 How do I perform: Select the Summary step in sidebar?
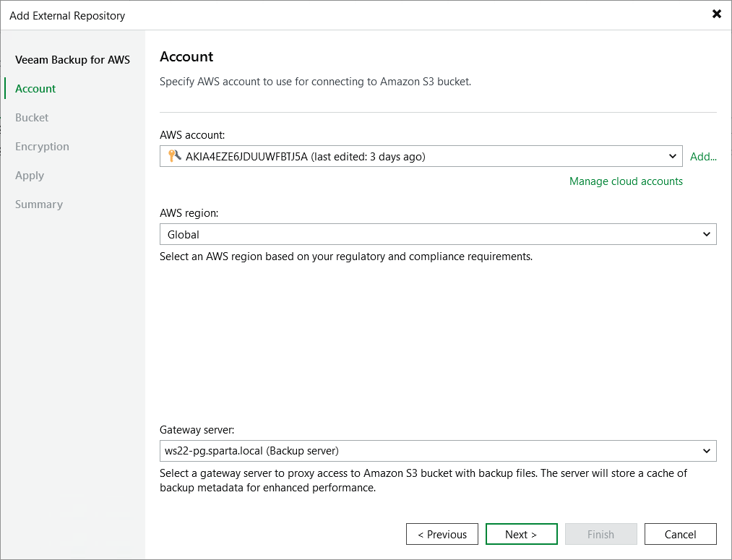pos(38,204)
